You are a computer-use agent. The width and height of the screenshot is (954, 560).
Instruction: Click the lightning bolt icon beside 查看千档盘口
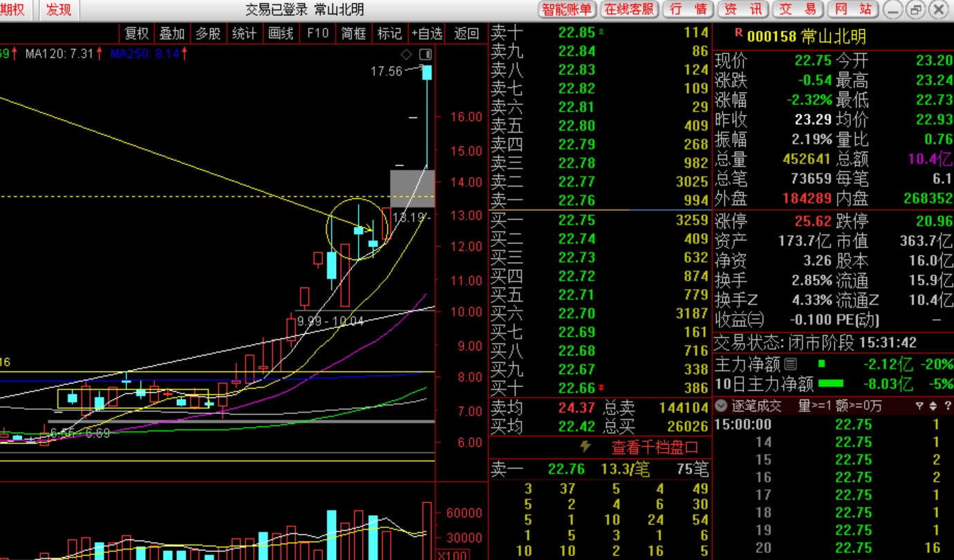[x=586, y=447]
